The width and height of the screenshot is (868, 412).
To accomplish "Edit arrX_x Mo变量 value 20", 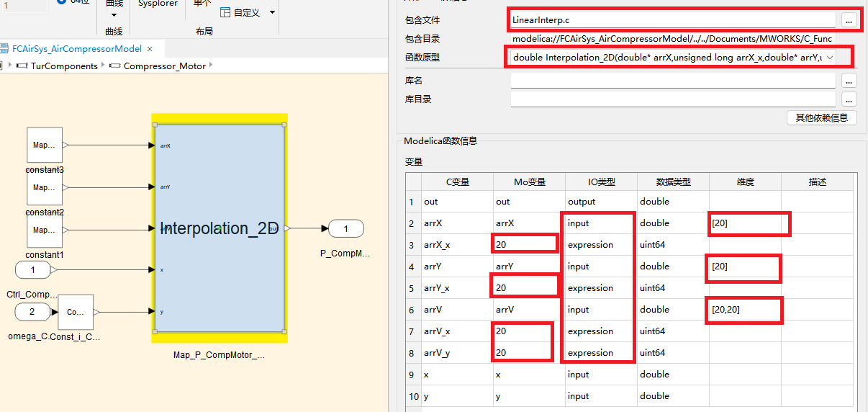I will click(530, 245).
